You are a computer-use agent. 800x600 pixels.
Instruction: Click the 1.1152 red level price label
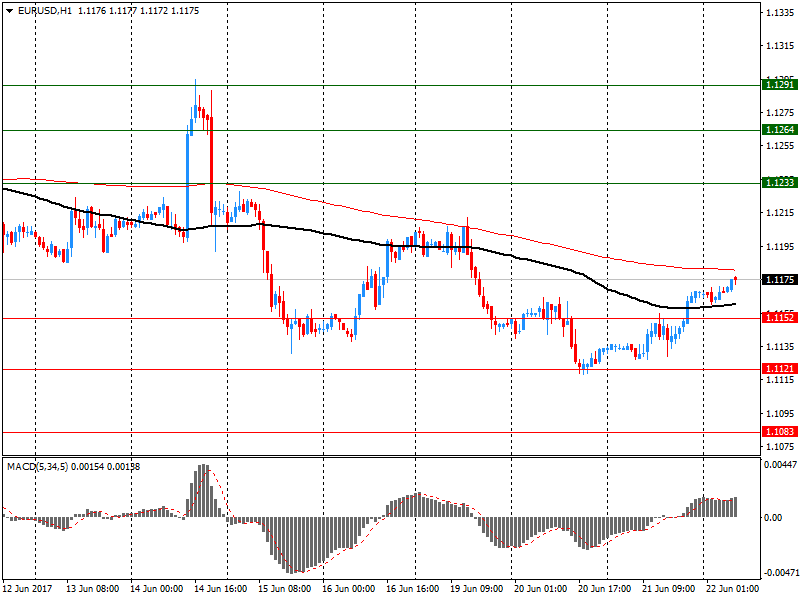click(780, 318)
